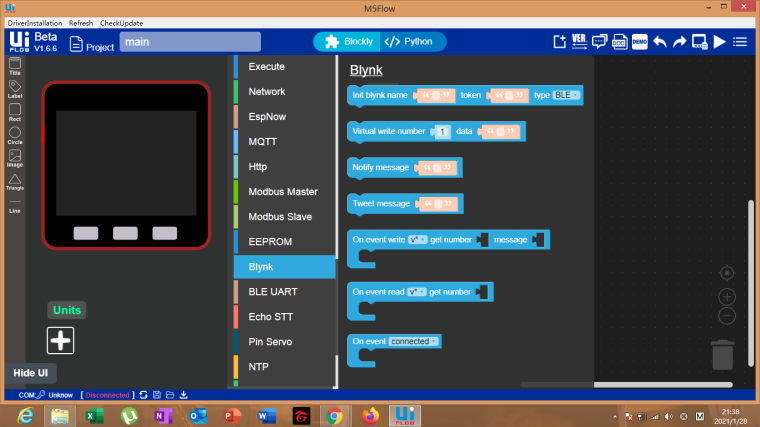
Task: Click the Run play icon in top toolbar
Action: pyautogui.click(x=720, y=42)
